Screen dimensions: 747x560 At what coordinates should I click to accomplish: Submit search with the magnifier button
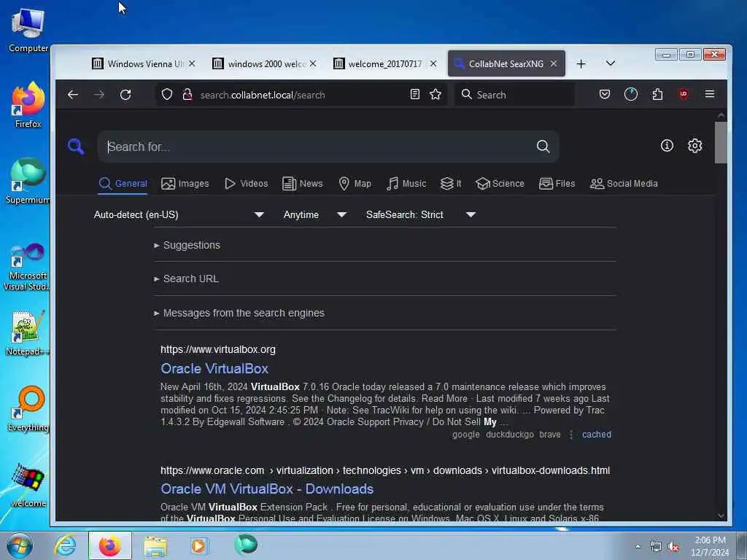[543, 146]
